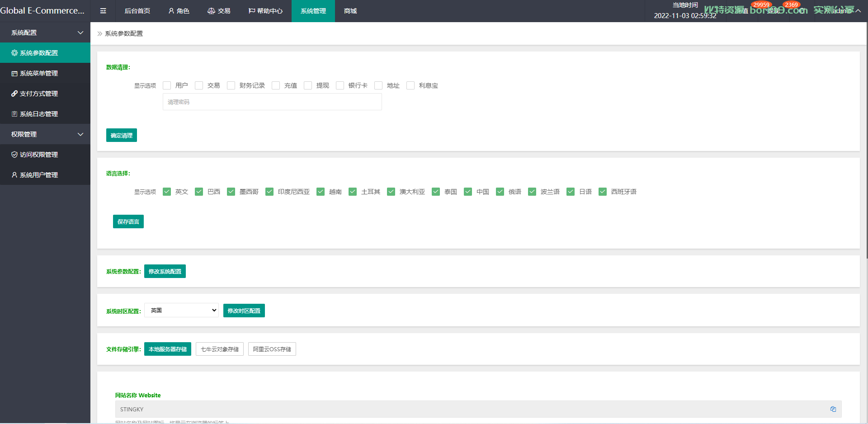
Task: Uncheck the 土耳其 language checkbox
Action: coord(353,192)
